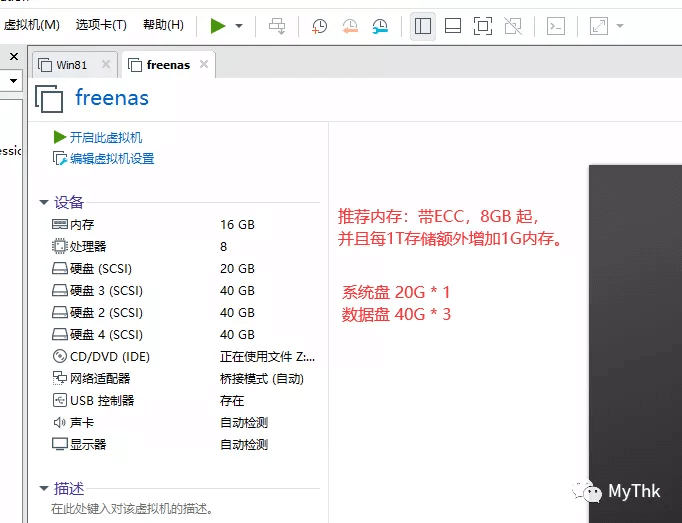This screenshot has height=523, width=682.
Task: Click the 16 GB memory value
Action: click(x=237, y=225)
